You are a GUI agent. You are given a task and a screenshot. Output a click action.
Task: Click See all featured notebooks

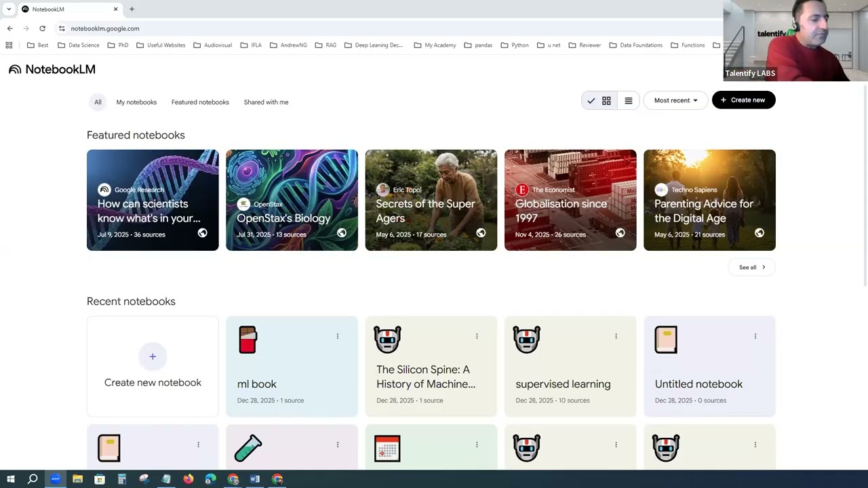(752, 267)
